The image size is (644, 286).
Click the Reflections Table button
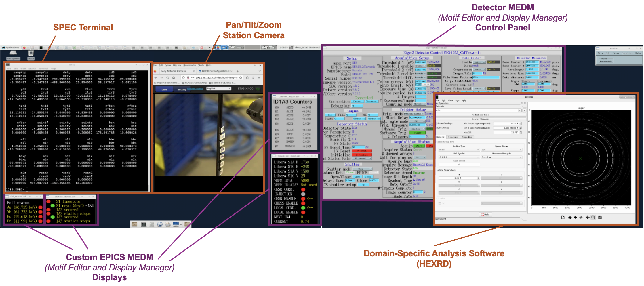[x=480, y=115]
